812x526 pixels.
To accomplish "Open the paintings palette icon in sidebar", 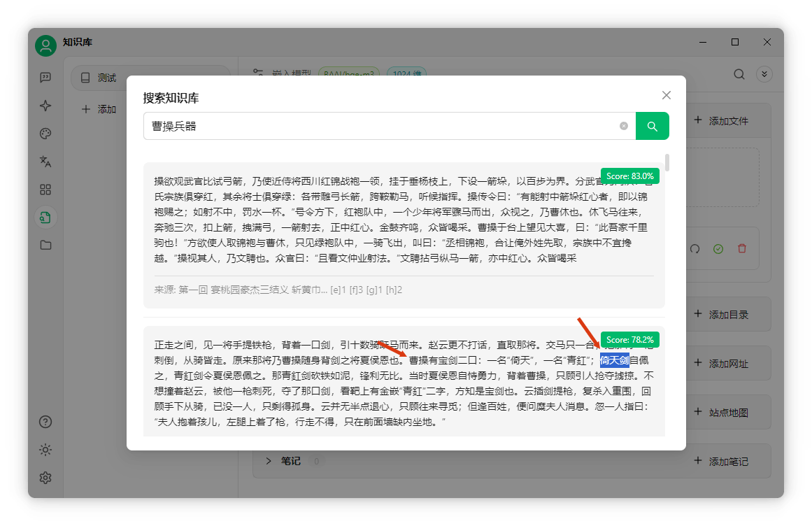I will pyautogui.click(x=45, y=134).
